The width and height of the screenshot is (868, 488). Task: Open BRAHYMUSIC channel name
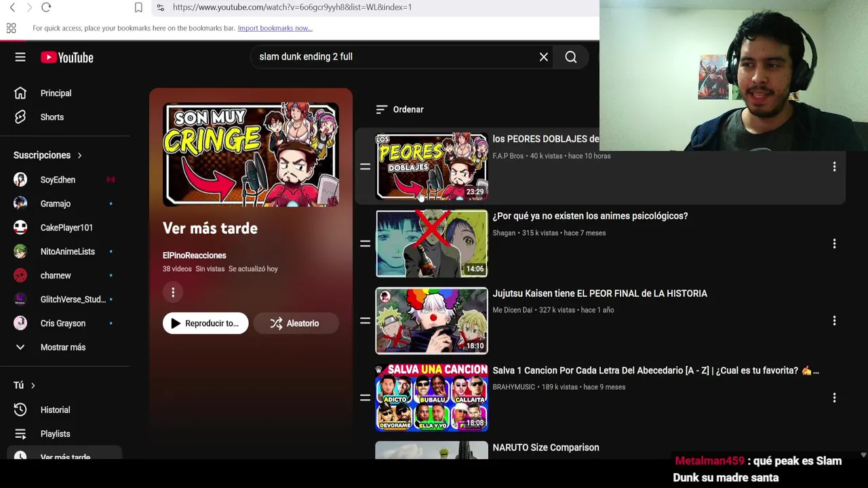tap(514, 387)
